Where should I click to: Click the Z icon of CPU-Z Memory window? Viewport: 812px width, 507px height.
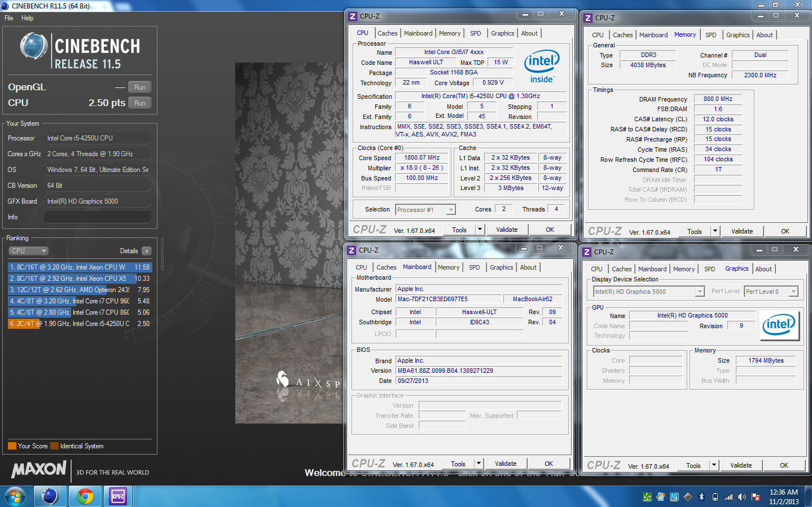click(x=588, y=18)
